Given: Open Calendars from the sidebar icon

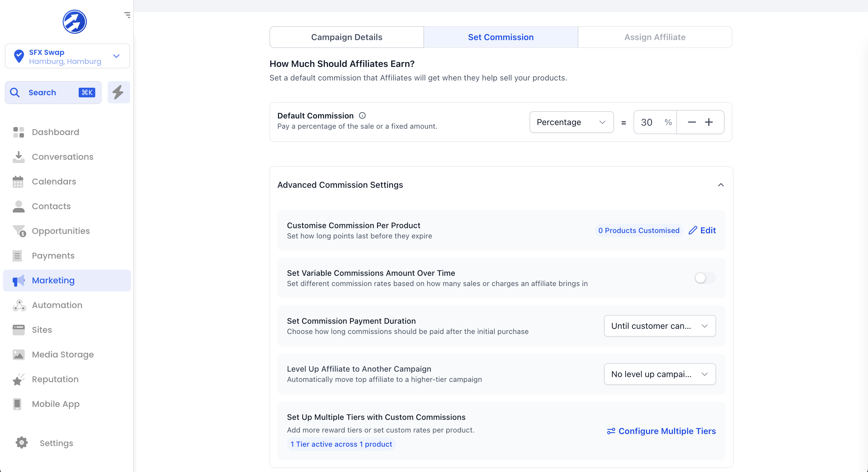Looking at the screenshot, I should click(18, 181).
